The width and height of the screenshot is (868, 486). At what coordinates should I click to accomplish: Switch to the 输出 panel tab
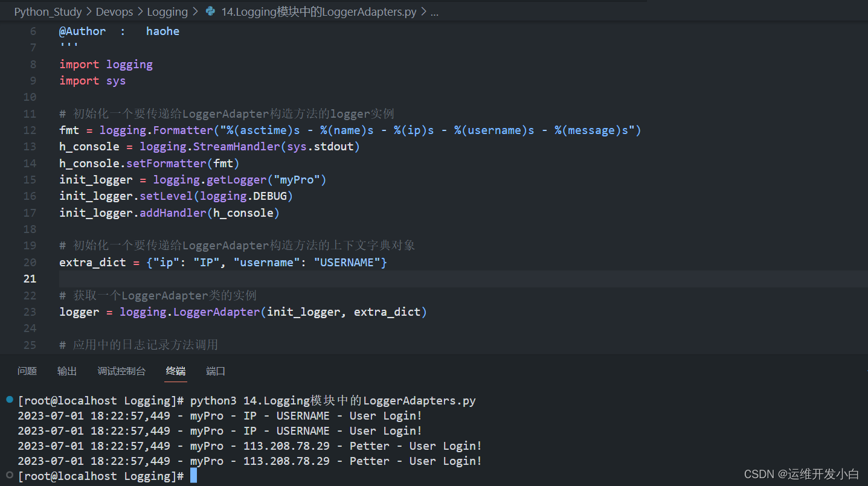(x=67, y=371)
